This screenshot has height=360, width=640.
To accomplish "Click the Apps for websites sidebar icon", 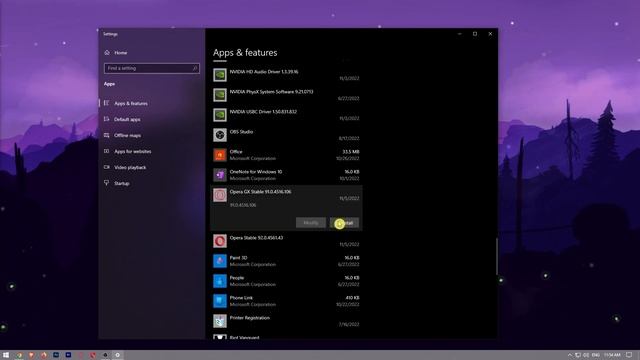I will [x=107, y=151].
